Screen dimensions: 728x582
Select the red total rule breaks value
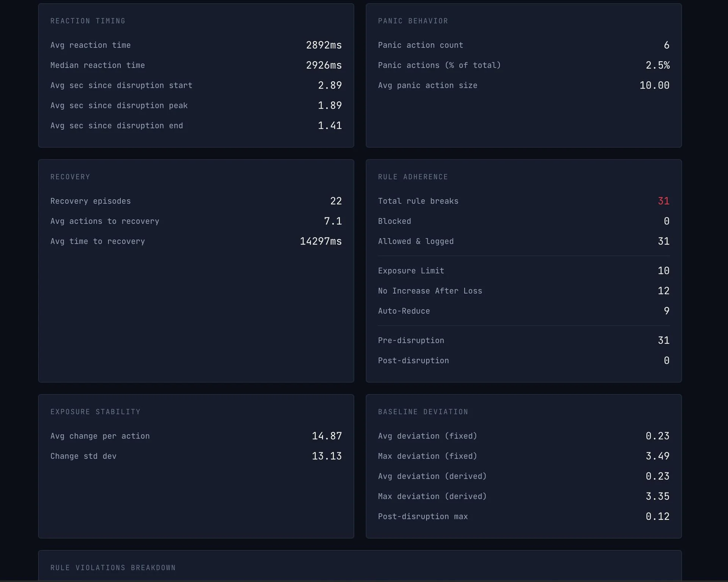[x=664, y=201]
